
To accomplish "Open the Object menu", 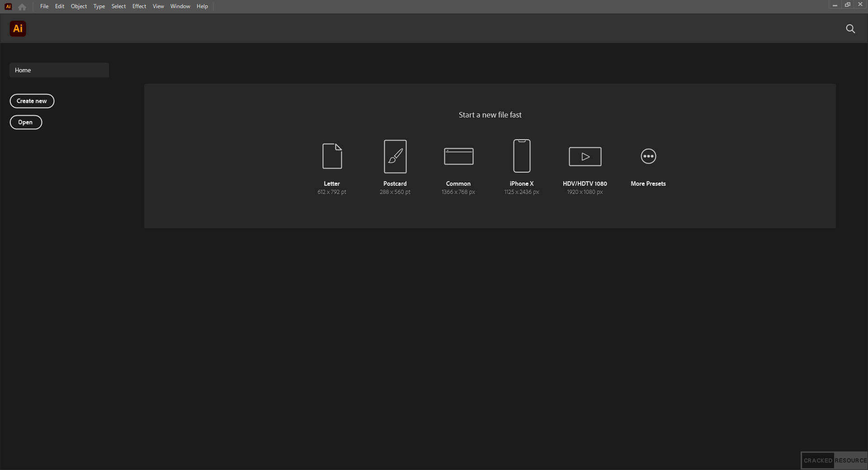I will click(79, 6).
